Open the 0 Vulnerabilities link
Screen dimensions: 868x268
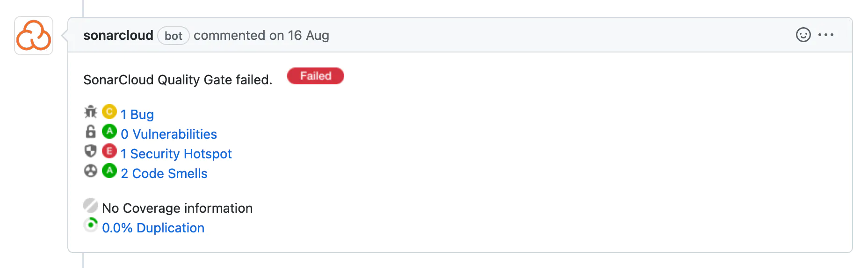tap(169, 134)
